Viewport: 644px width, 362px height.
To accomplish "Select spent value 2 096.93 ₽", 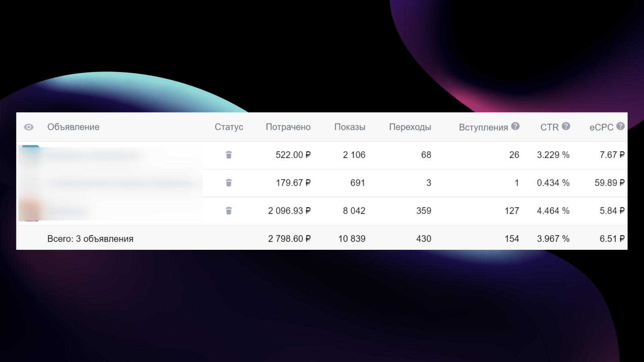I will 289,211.
